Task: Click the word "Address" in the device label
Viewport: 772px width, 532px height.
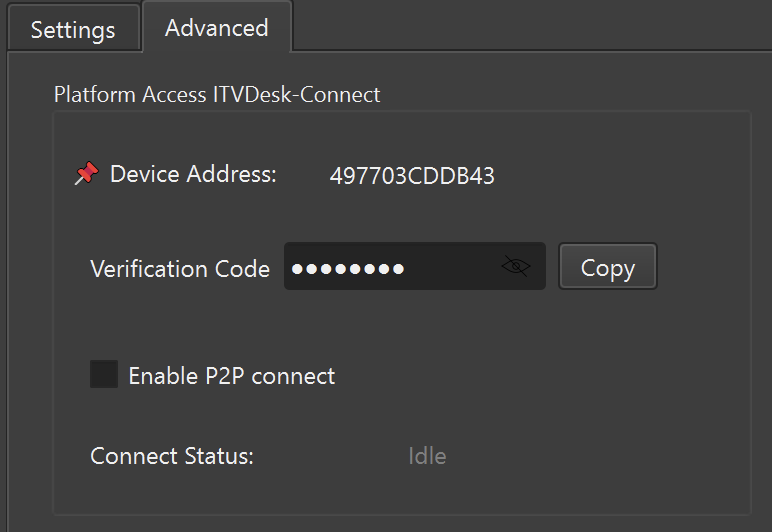Action: [225, 174]
